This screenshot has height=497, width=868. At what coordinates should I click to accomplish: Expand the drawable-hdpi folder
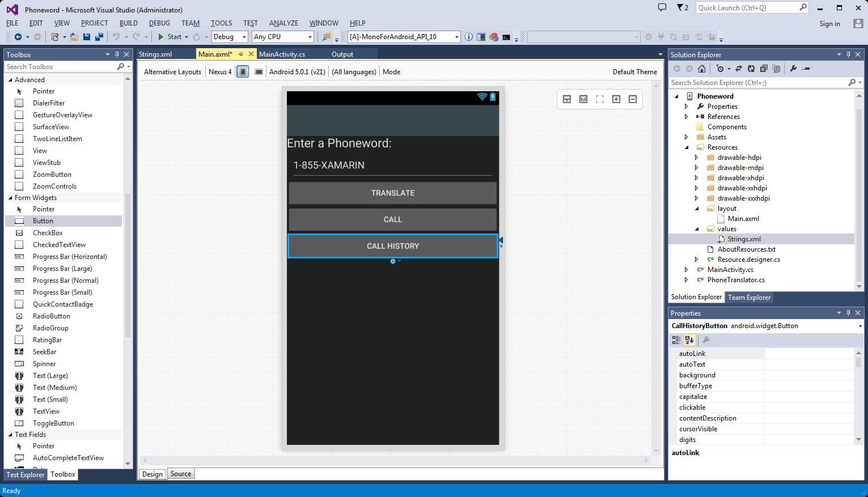[x=696, y=158]
